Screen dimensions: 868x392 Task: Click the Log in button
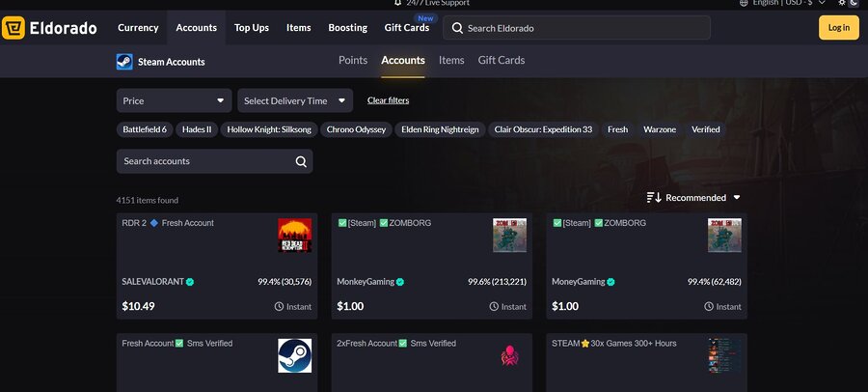tap(838, 28)
